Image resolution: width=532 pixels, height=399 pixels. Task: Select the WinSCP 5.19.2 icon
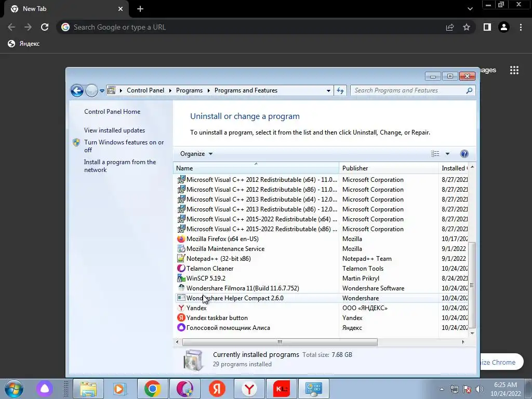[181, 278]
